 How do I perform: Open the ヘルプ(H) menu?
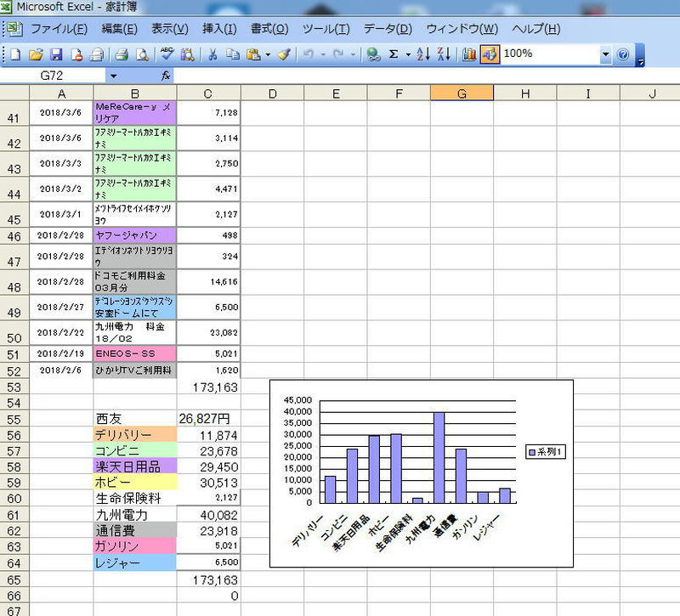pyautogui.click(x=536, y=29)
